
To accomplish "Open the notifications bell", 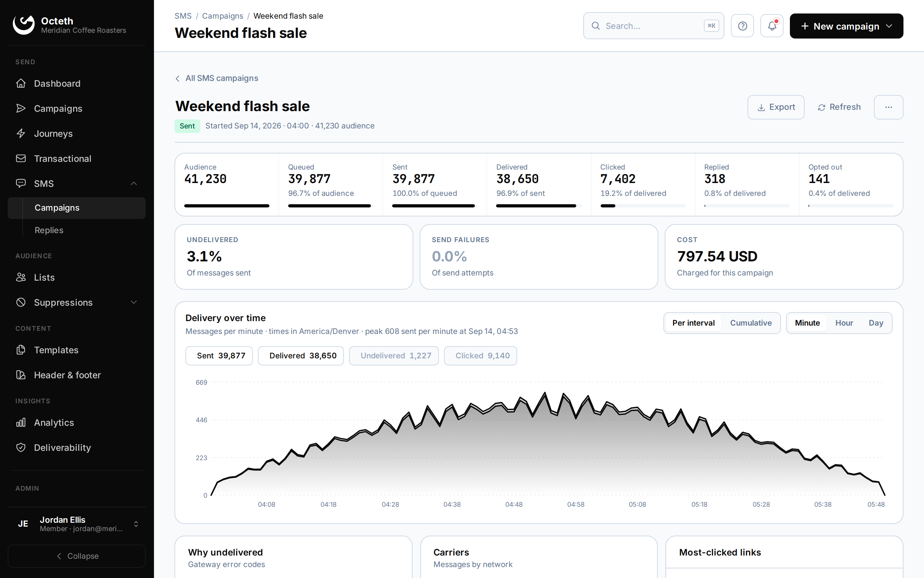I will point(772,26).
